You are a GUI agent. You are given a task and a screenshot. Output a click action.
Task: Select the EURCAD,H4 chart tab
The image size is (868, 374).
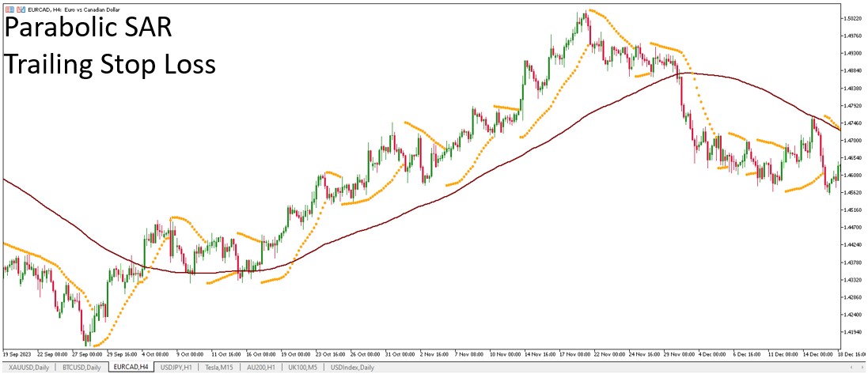point(132,367)
